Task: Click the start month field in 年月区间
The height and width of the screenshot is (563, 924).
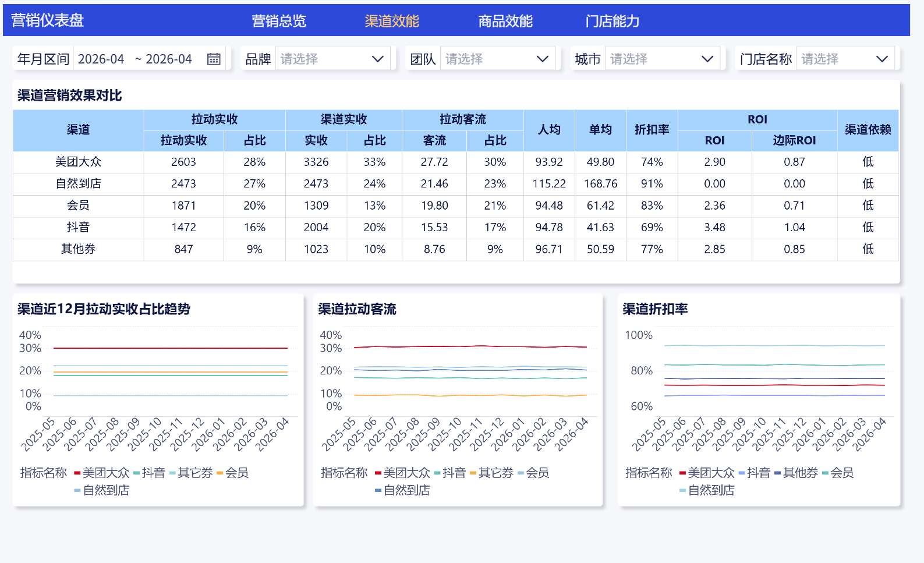Action: (x=101, y=59)
